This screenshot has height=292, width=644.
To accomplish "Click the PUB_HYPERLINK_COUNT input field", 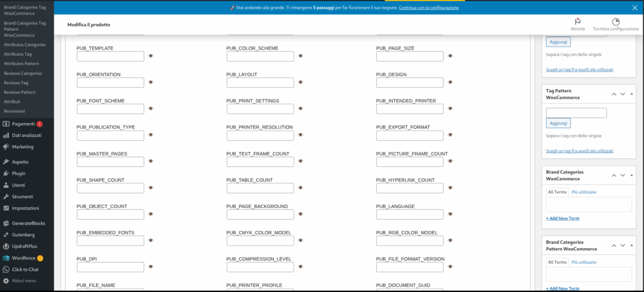I will (x=409, y=188).
